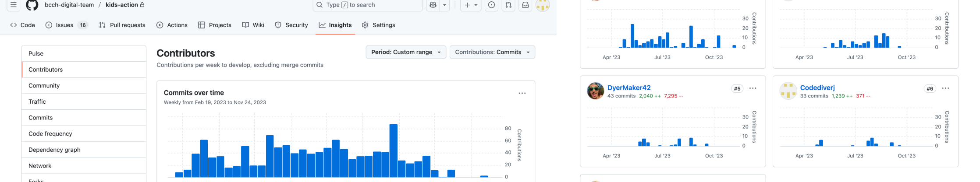Click the #6 rank badge
Viewport: 980px width, 182px height.
tap(930, 89)
